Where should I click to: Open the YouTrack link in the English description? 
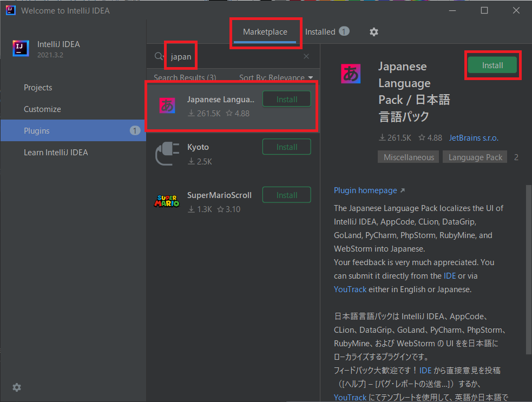coord(350,289)
